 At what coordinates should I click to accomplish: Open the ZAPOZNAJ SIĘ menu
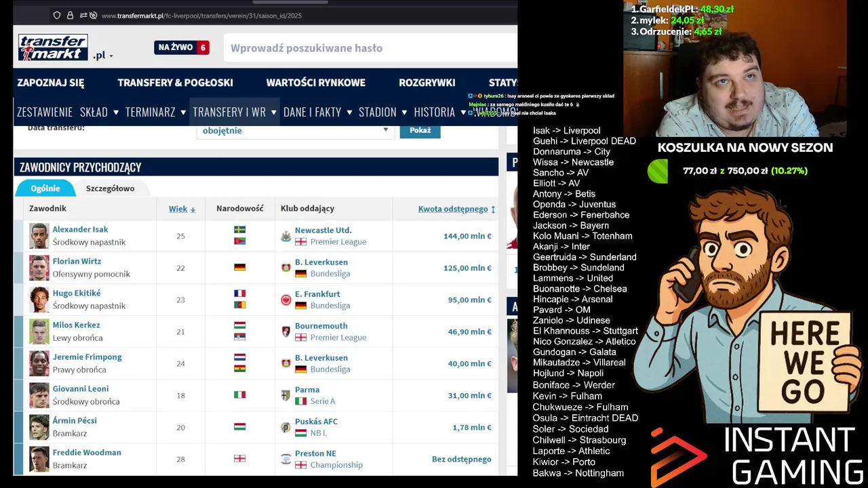click(x=51, y=83)
